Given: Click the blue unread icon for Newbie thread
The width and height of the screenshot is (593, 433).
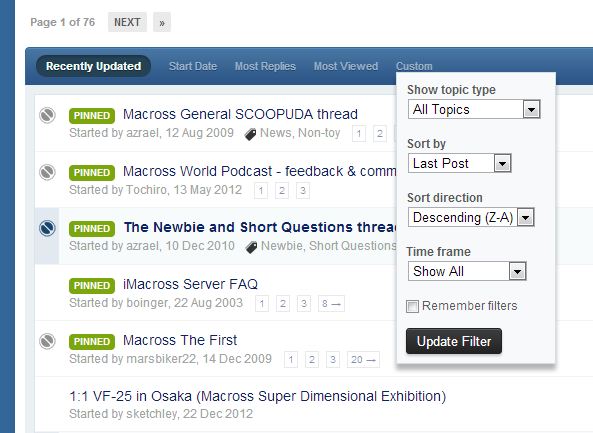Looking at the screenshot, I should 47,228.
